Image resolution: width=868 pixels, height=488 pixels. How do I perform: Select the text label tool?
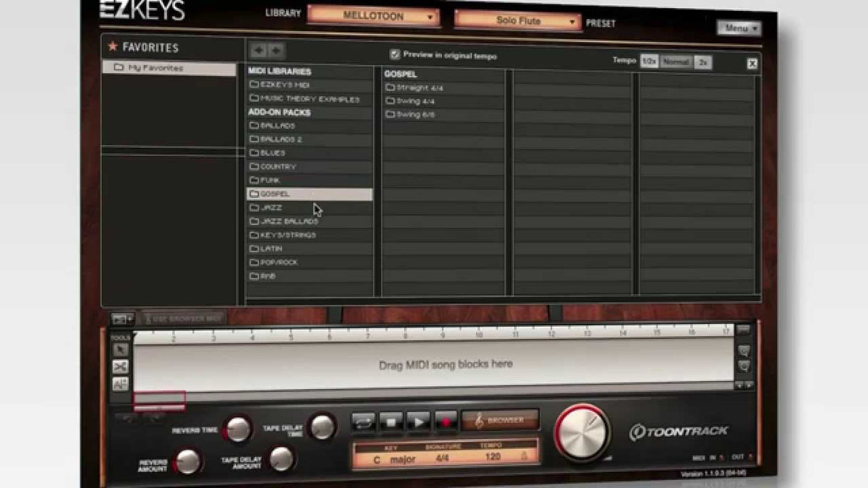coord(120,385)
